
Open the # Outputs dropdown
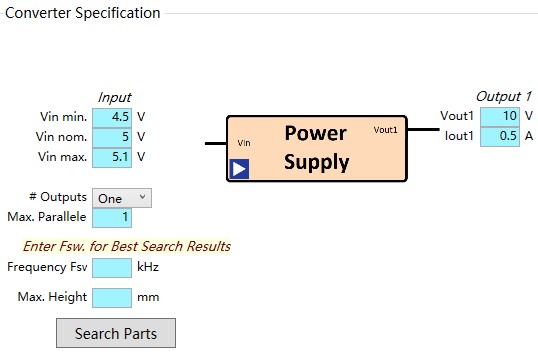click(x=122, y=198)
